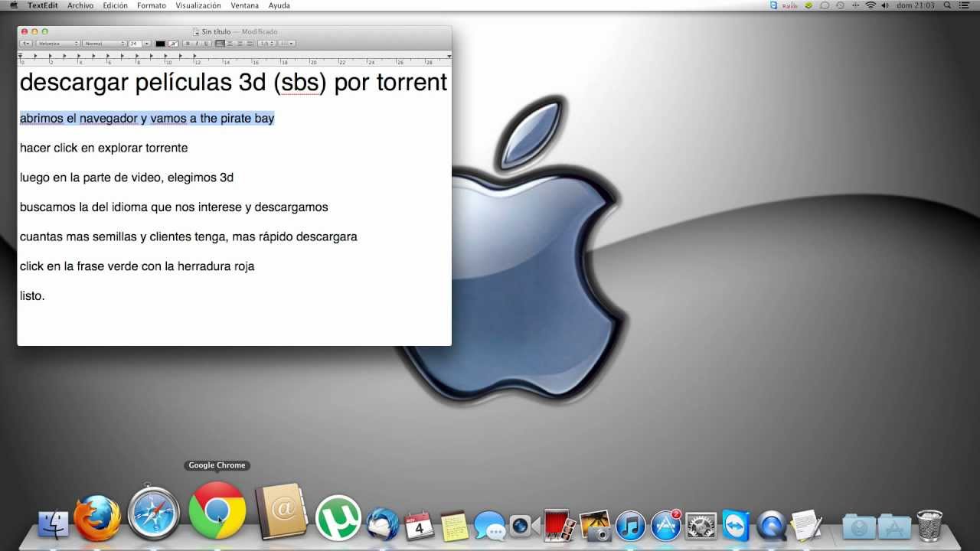
Task: Open iChat speech bubble icon
Action: [x=489, y=525]
